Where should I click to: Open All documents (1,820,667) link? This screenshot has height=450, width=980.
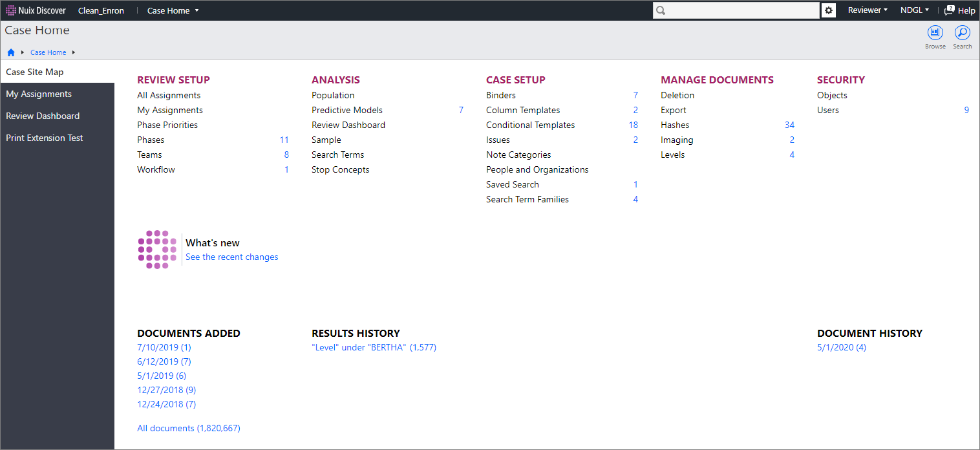click(x=188, y=428)
